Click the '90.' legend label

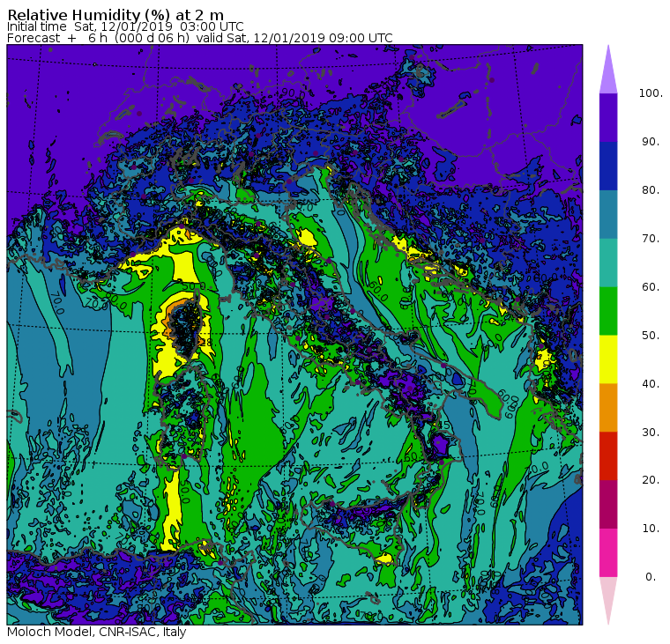pos(651,142)
